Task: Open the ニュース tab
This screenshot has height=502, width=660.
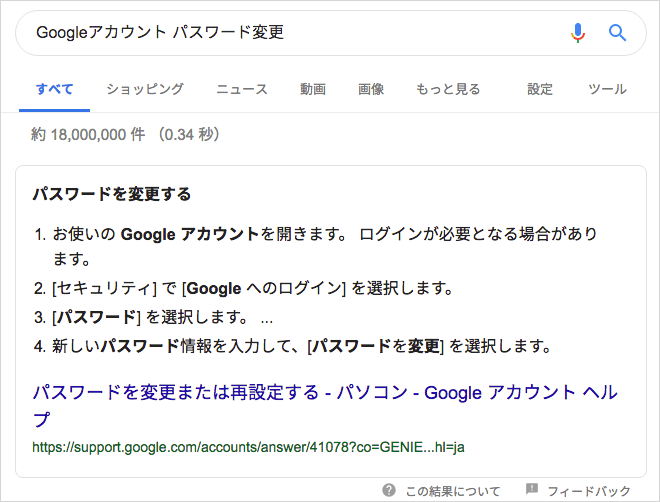Action: click(x=242, y=89)
